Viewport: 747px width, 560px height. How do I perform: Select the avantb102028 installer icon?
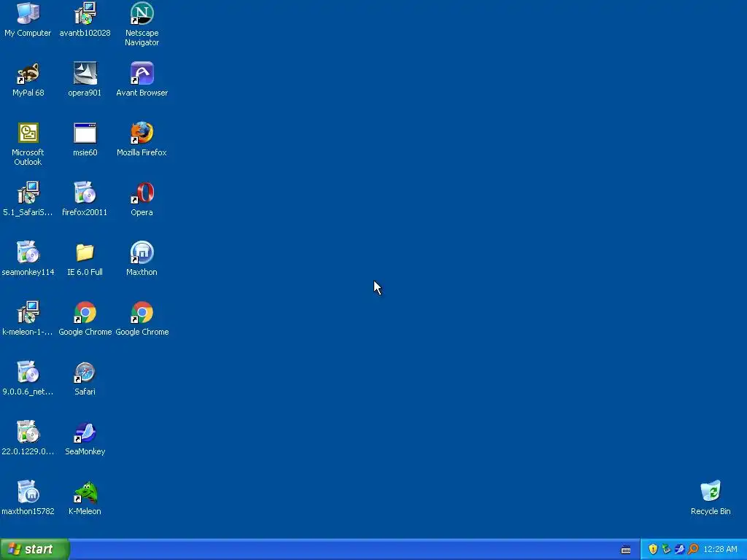pyautogui.click(x=85, y=13)
